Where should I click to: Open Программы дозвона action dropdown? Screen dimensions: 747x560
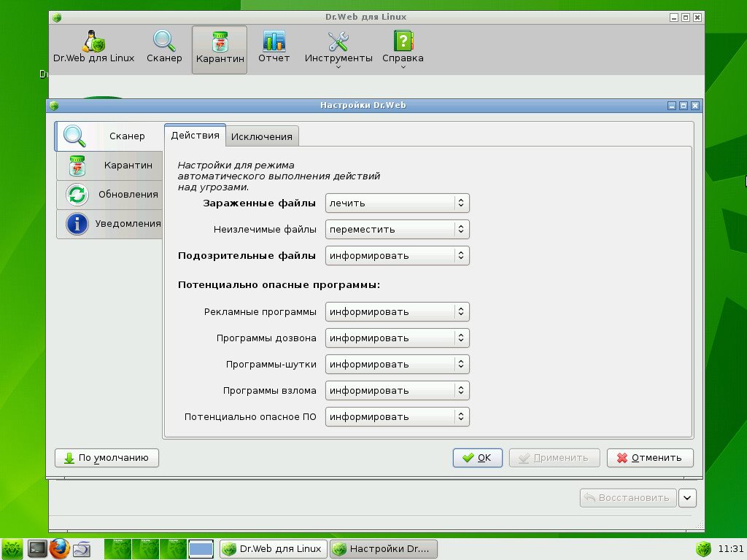[398, 338]
